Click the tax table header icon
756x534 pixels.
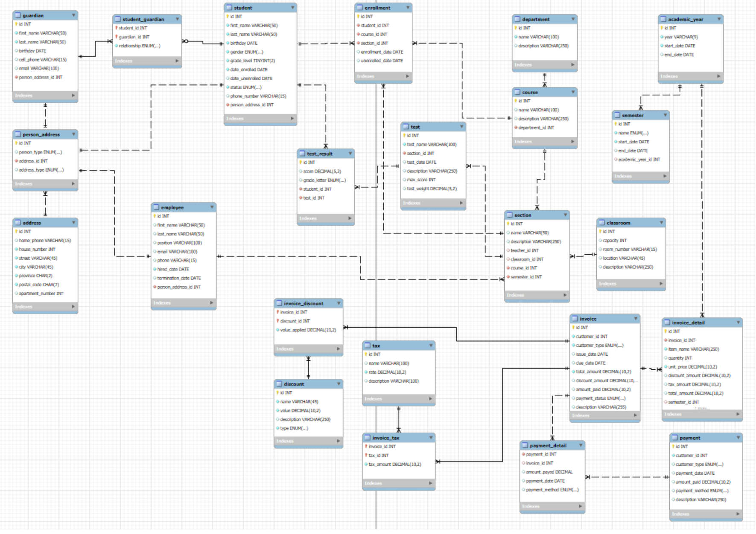tap(368, 345)
